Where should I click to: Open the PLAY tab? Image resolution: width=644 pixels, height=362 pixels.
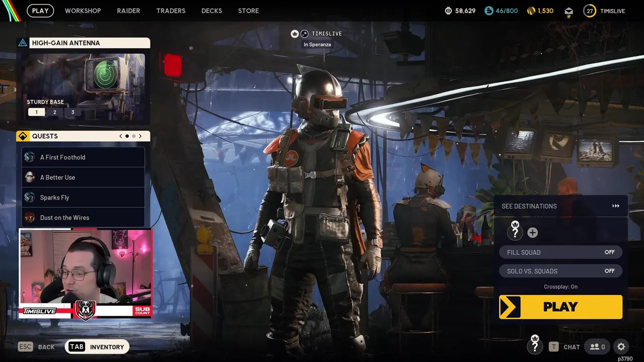(40, 11)
